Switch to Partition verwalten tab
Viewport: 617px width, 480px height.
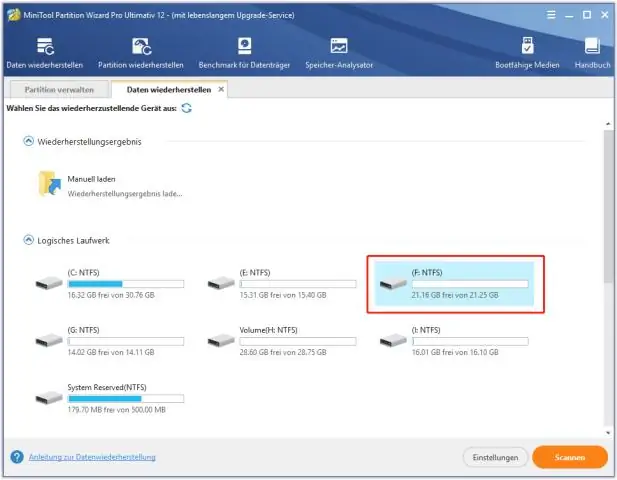(x=59, y=90)
